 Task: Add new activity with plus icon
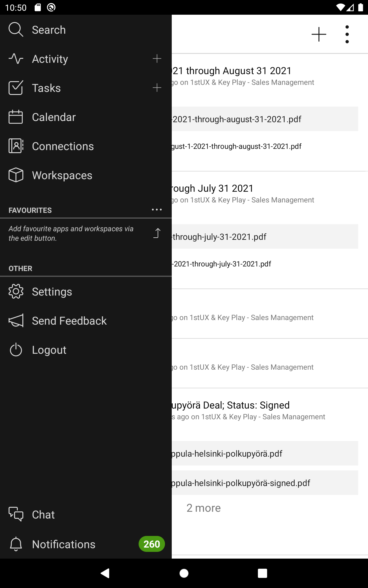coord(157,58)
